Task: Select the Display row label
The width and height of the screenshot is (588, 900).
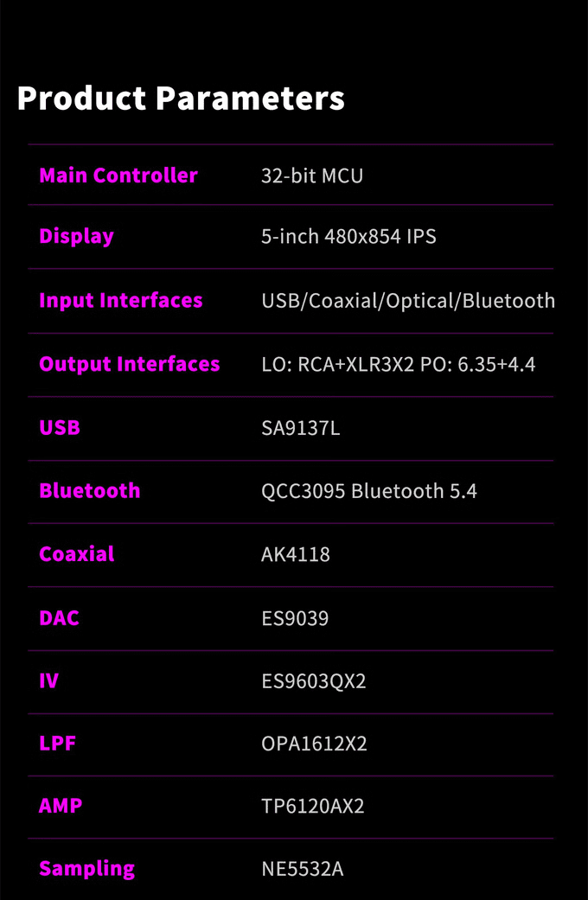Action: (x=76, y=237)
